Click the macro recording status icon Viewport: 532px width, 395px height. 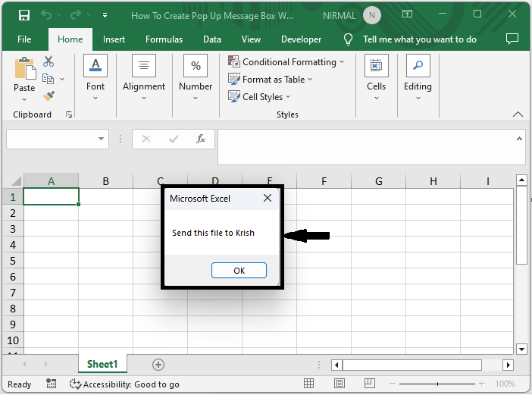pos(51,384)
